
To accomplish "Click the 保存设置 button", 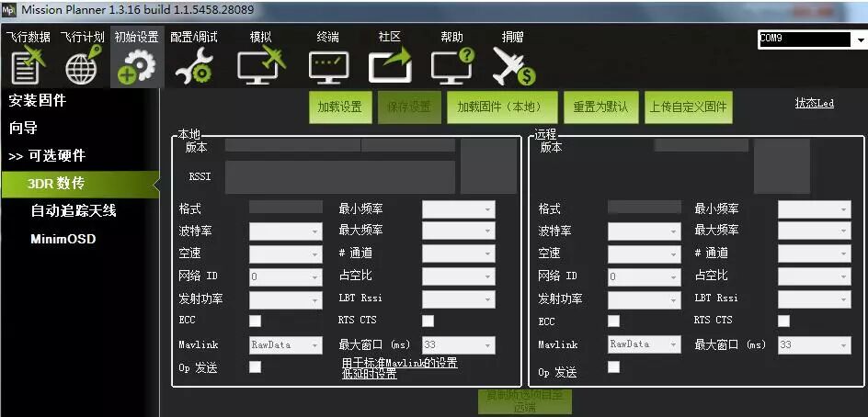I will click(409, 107).
